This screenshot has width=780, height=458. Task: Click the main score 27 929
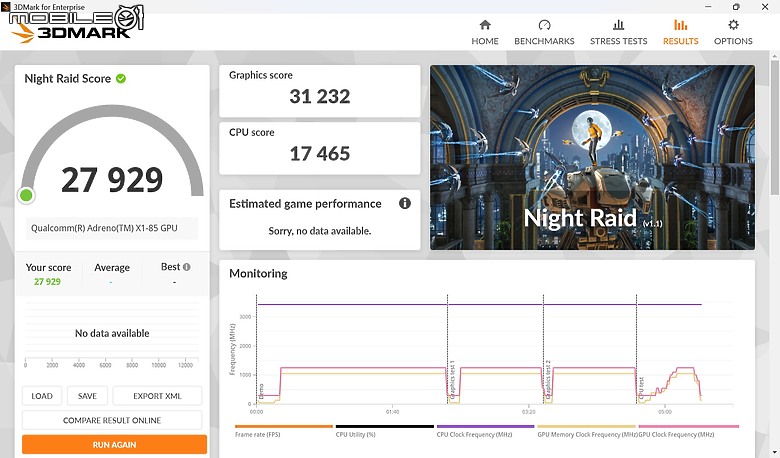pos(112,180)
